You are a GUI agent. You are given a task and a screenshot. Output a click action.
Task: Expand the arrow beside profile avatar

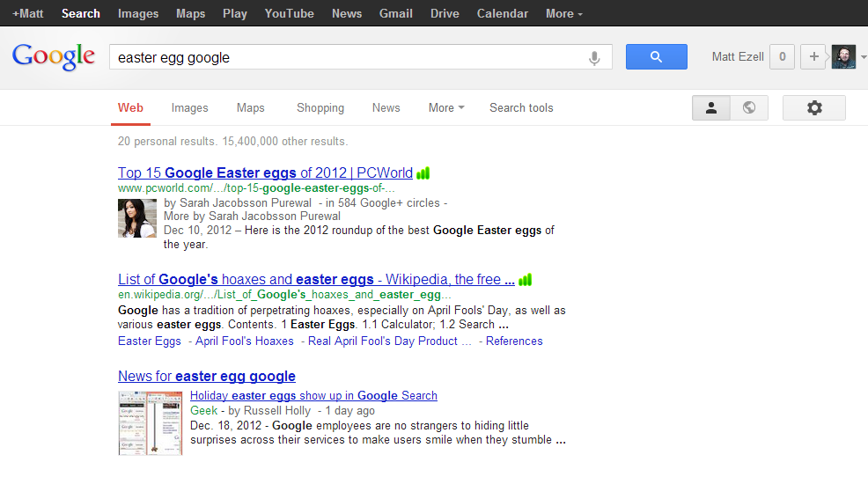pos(863,57)
